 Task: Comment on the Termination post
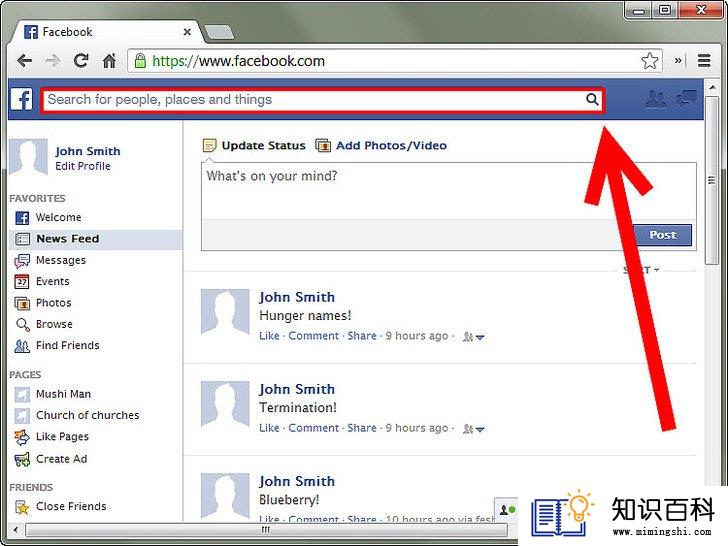(x=313, y=428)
